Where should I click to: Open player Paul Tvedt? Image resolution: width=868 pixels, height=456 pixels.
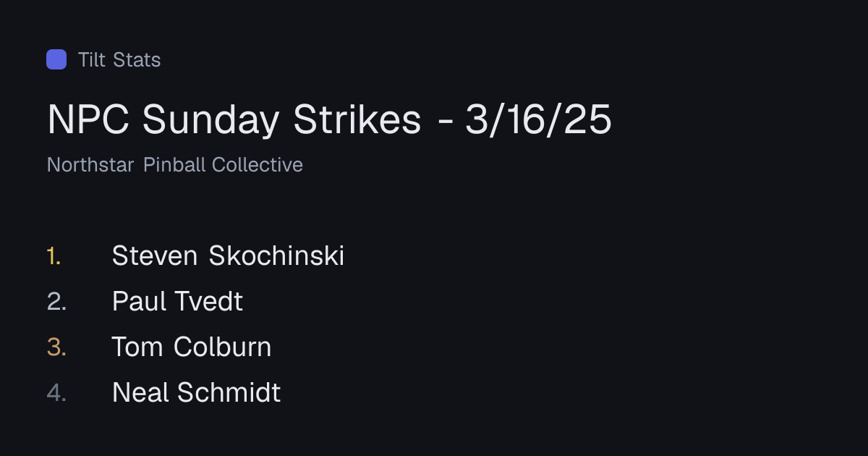click(x=177, y=301)
